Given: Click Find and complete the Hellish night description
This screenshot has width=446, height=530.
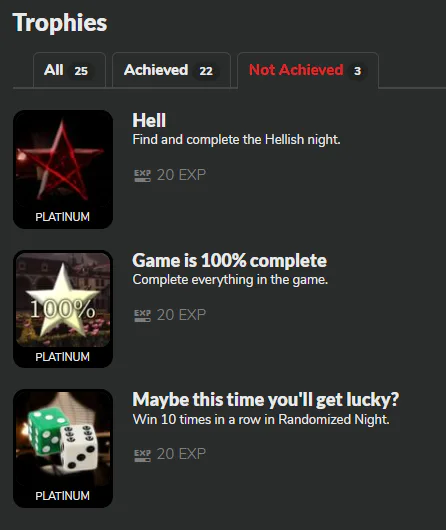Looking at the screenshot, I should point(236,140).
